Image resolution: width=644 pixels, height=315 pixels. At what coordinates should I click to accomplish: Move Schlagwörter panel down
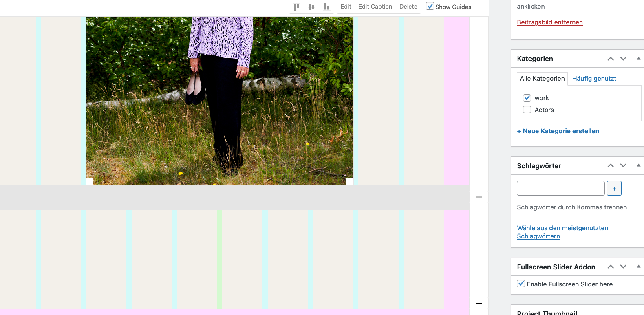pos(623,165)
